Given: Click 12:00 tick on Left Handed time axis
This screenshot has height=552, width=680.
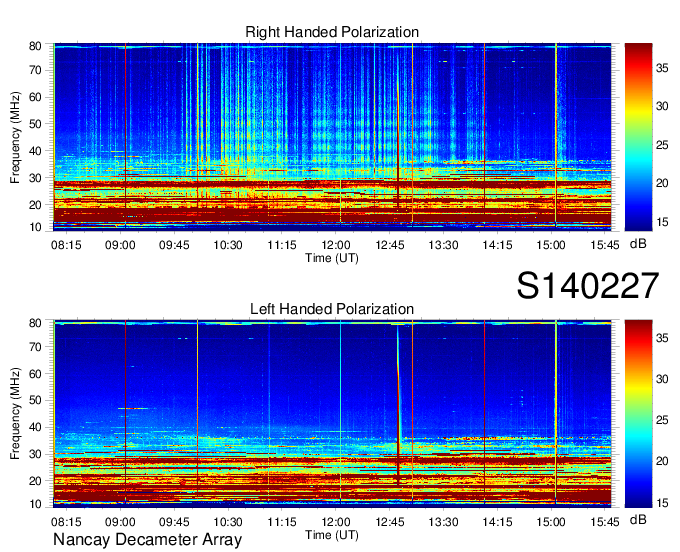Looking at the screenshot, I should pyautogui.click(x=336, y=522).
